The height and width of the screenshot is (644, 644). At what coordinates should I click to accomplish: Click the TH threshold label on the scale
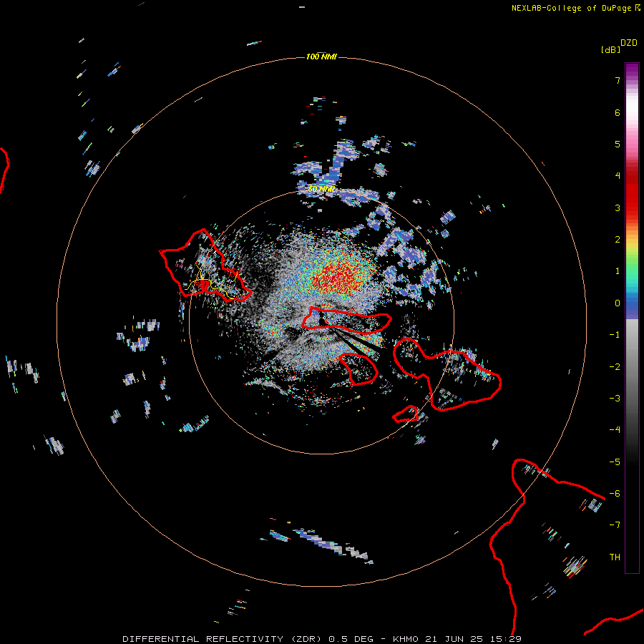[615, 557]
